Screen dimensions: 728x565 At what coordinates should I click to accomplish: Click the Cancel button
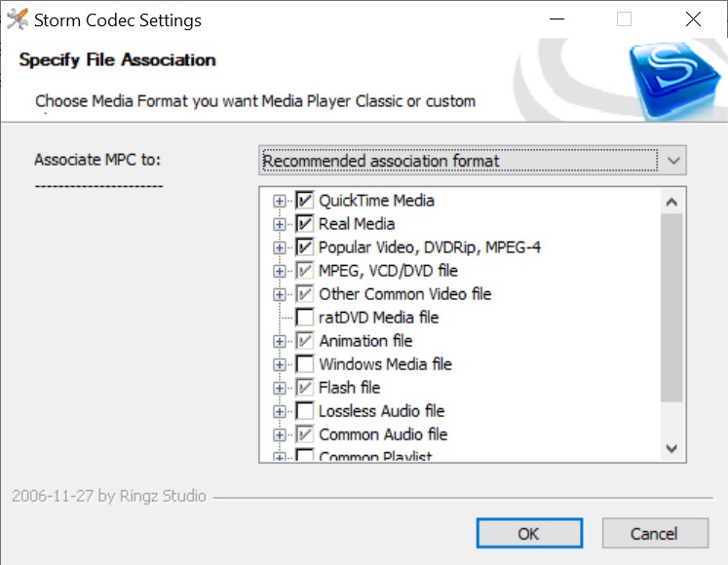655,534
